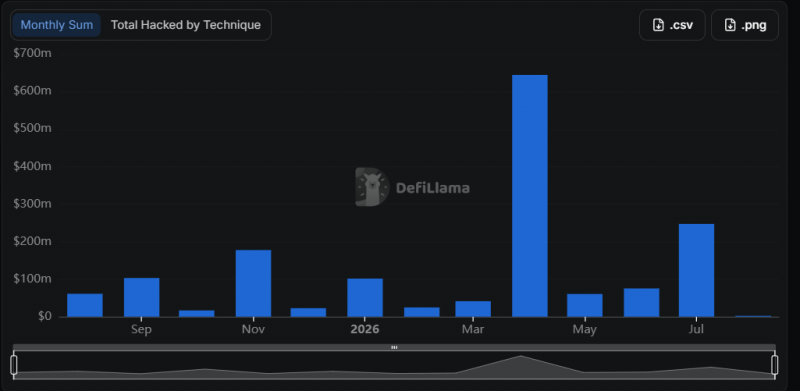
Task: Click the tallest bar near $650m
Action: click(530, 196)
